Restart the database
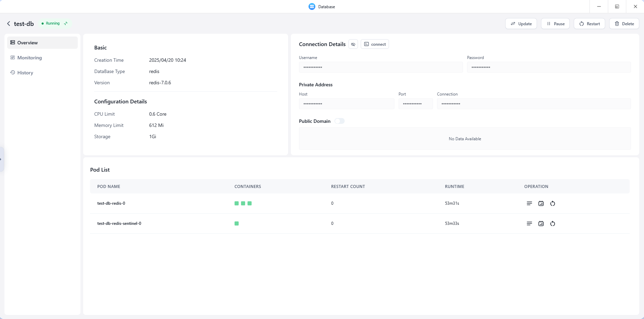The width and height of the screenshot is (644, 319). click(589, 24)
